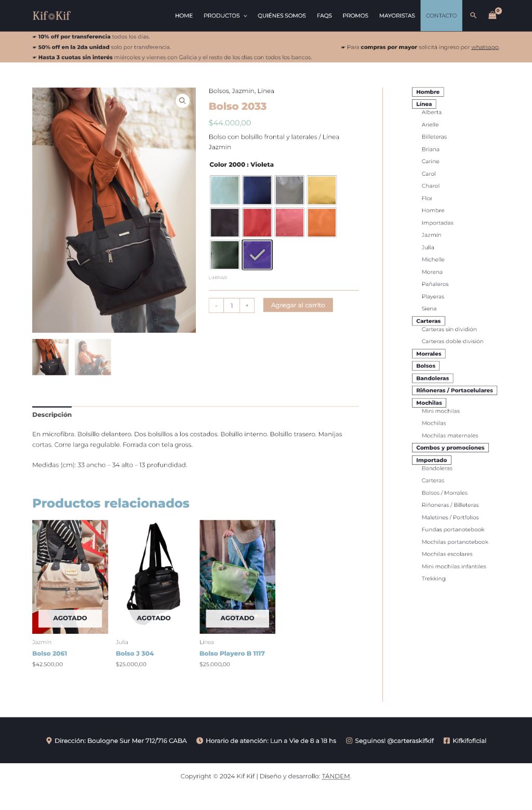Clear the color selection via Limpiar
The height and width of the screenshot is (810, 532).
(x=218, y=278)
